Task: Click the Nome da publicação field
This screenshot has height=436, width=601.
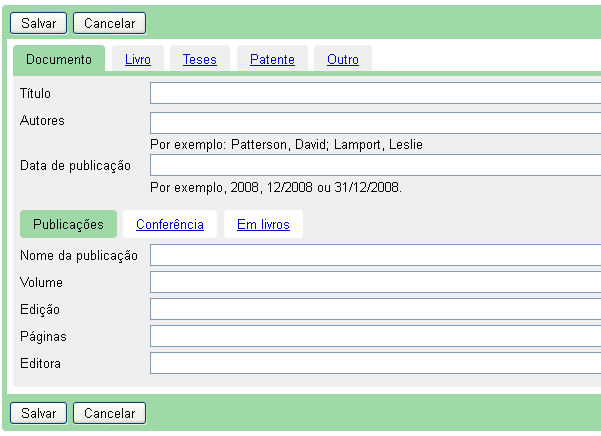Action: tap(375, 255)
